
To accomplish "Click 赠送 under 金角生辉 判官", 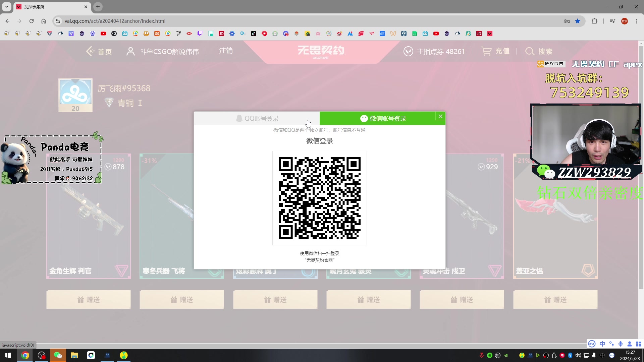I will [88, 299].
